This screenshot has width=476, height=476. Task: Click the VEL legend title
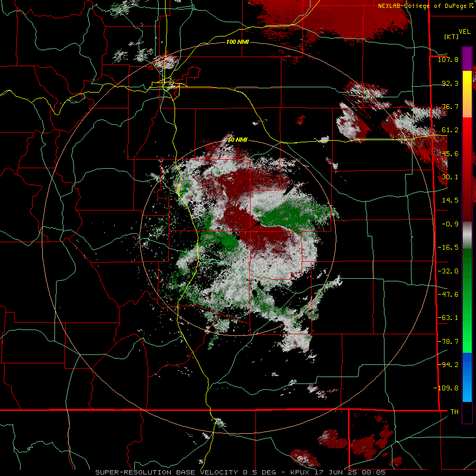pyautogui.click(x=464, y=31)
